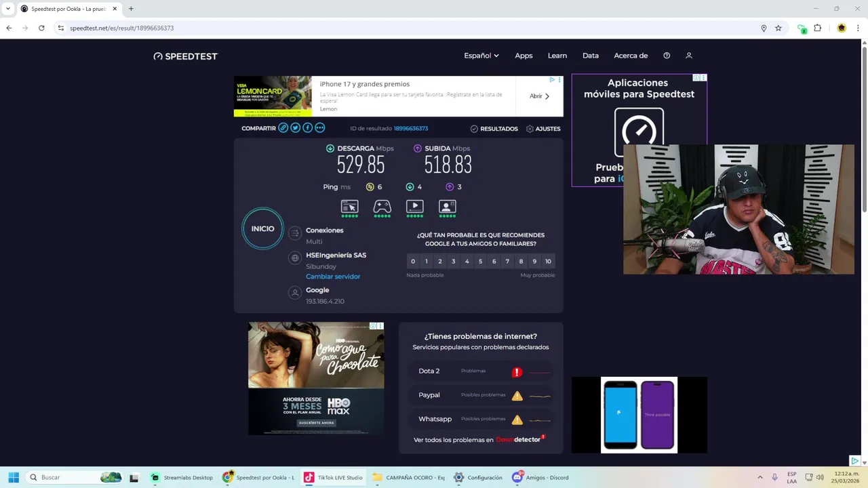View site information icon in address bar

[60, 28]
